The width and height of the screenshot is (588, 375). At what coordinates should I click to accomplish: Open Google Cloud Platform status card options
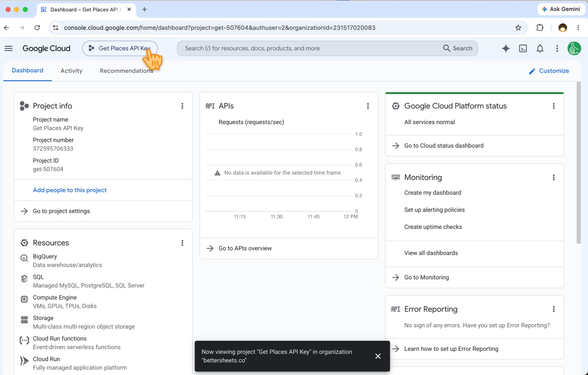click(x=553, y=106)
